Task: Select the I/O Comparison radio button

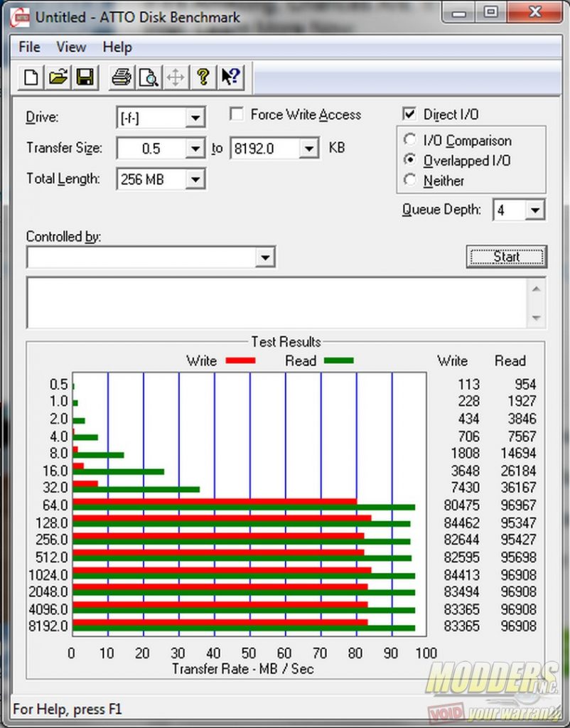Action: (x=410, y=141)
